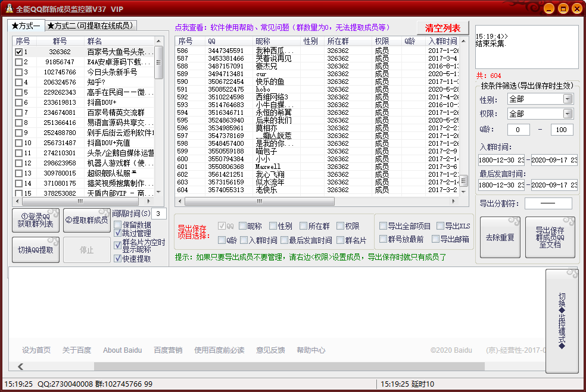Sort the member list by 昵称 column header

tap(263, 41)
